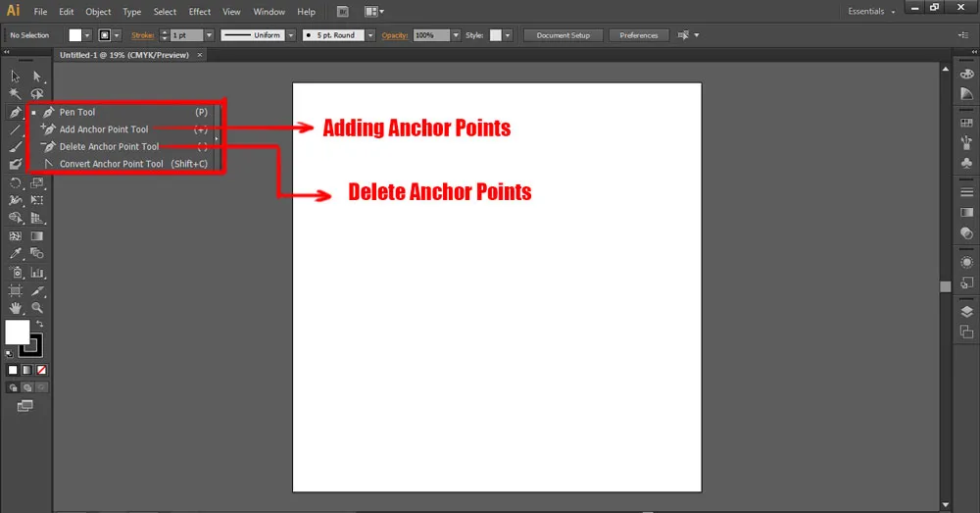The width and height of the screenshot is (980, 513).
Task: Enable Draw Normal mode
Action: (x=13, y=387)
